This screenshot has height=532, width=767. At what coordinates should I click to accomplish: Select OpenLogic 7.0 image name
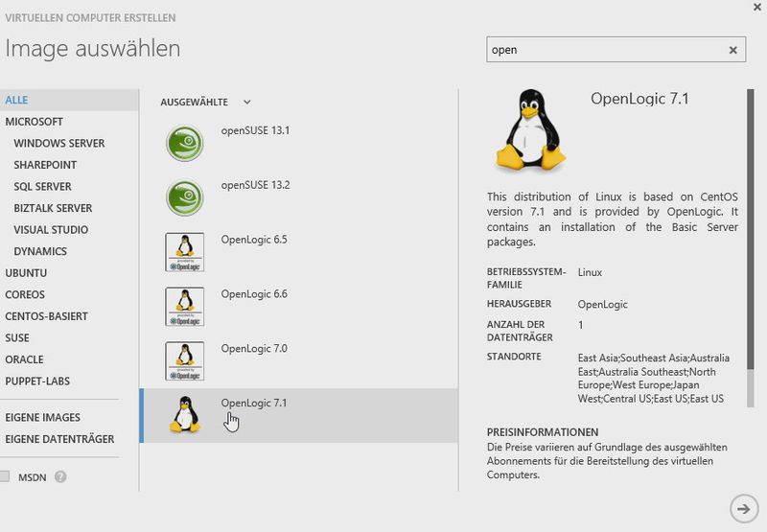(x=254, y=349)
